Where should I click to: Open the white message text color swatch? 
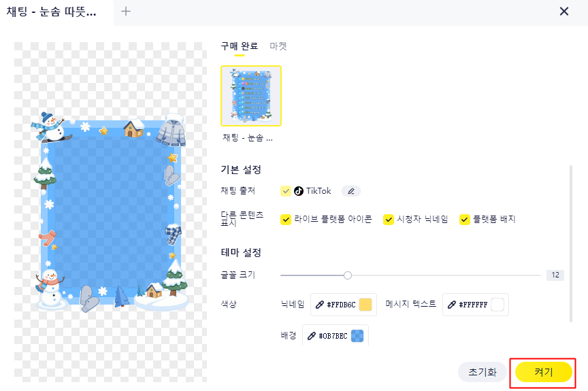497,305
